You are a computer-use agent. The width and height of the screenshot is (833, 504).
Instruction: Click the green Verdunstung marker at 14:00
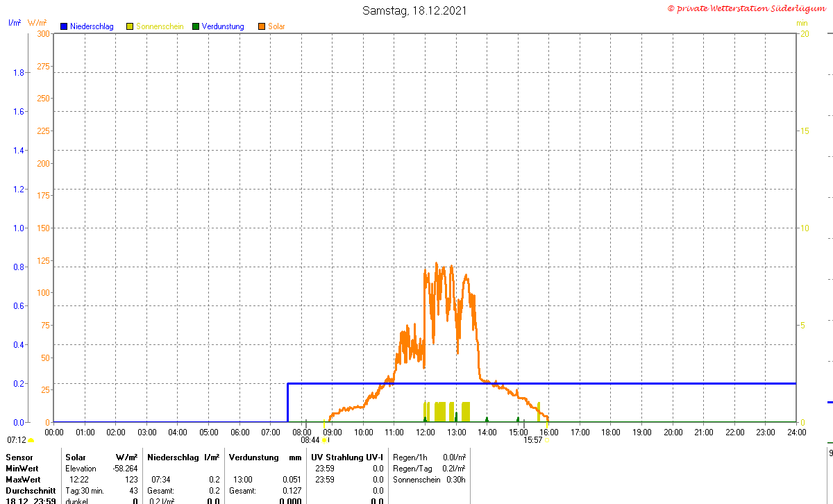tap(487, 419)
